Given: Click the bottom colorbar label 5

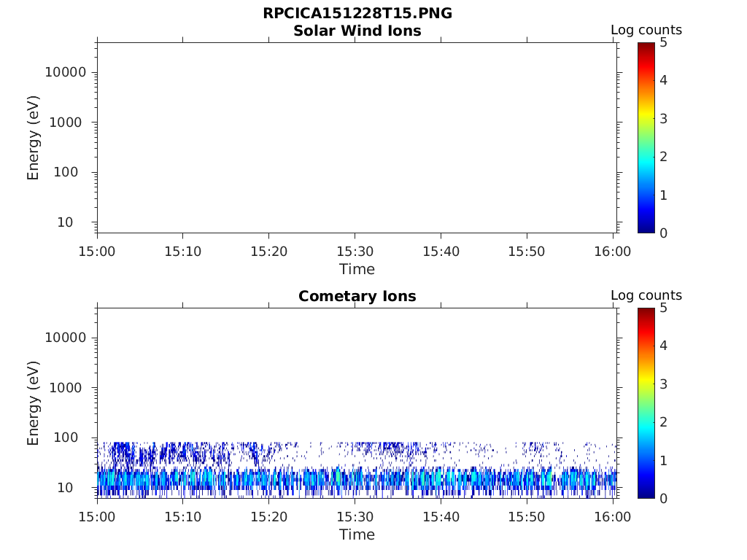Looking at the screenshot, I should click(x=663, y=308).
